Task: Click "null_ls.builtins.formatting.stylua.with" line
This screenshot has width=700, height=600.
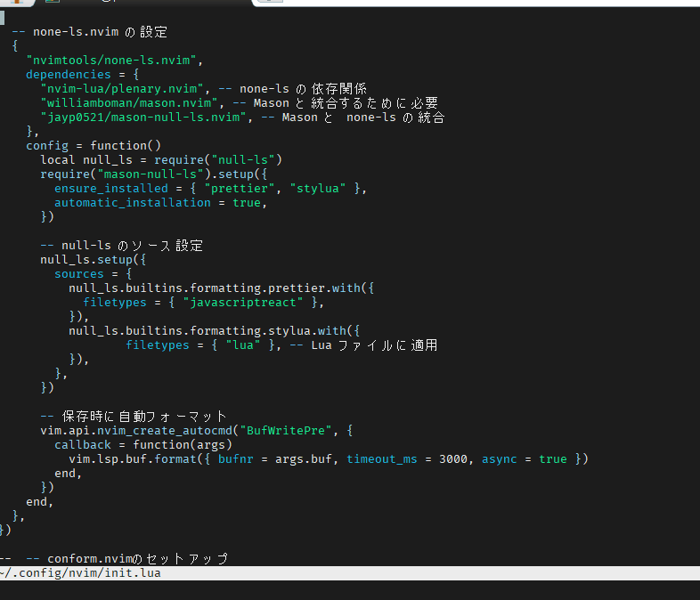Action: 215,331
